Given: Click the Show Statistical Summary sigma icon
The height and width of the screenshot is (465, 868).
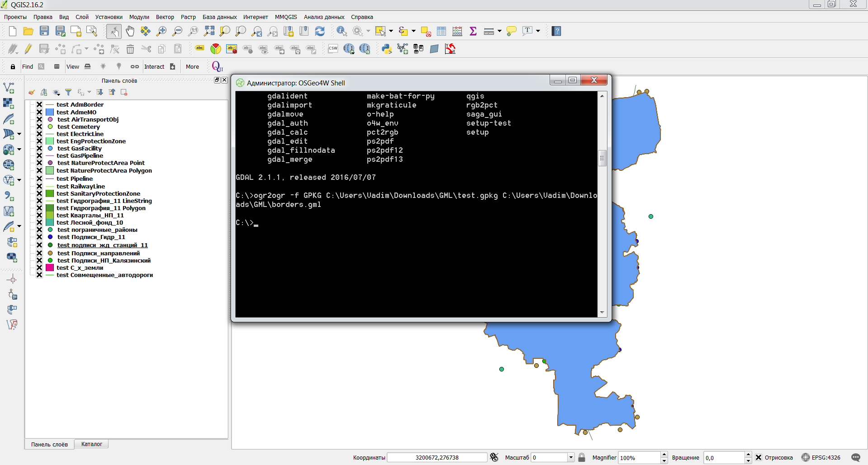Looking at the screenshot, I should pos(473,31).
